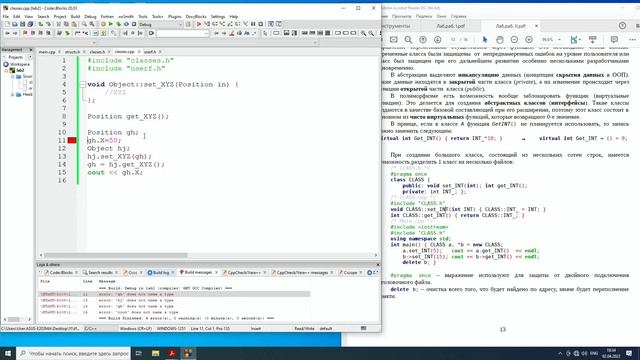This screenshot has height=360, width=640.
Task: Collapse the Sources folder tree node
Action: (x=13, y=77)
